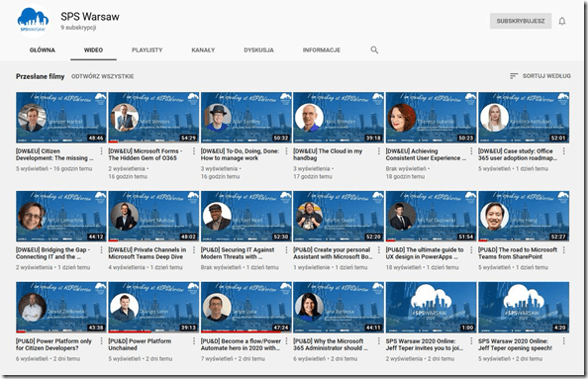
Task: Click the 9 subskrypcji subscriber count
Action: click(79, 28)
